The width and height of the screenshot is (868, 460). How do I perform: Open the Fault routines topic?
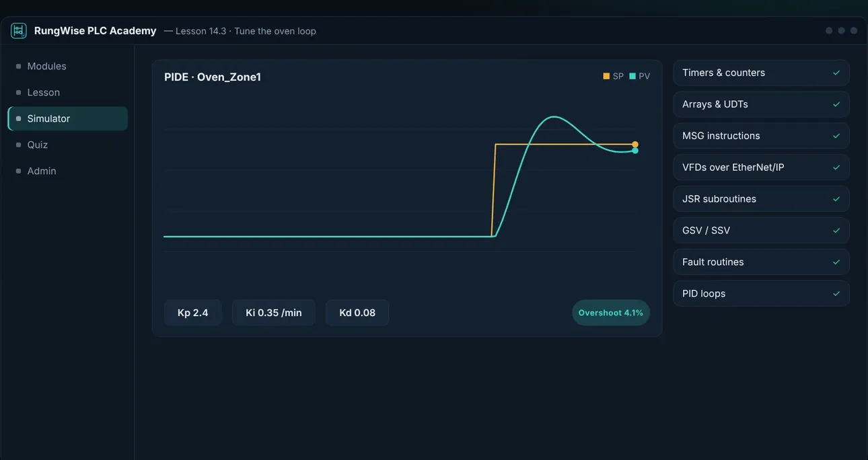coord(761,262)
